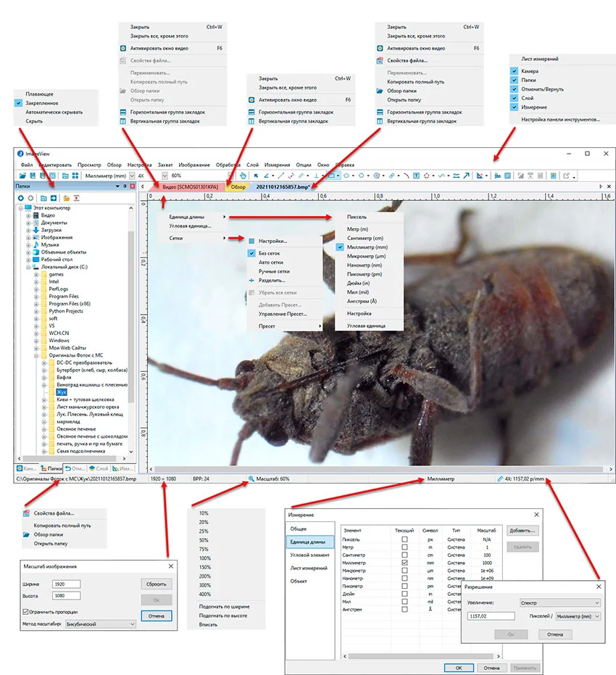
Task: Switch to the Видео [SCMOS01301KPA] tab
Action: click(188, 186)
